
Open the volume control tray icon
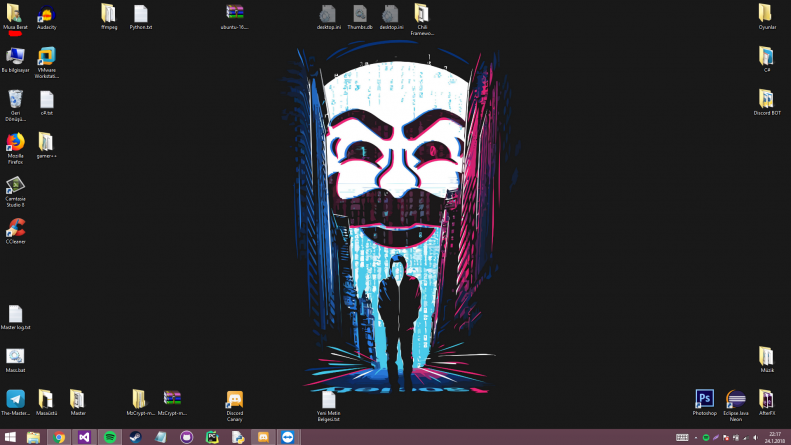click(755, 437)
